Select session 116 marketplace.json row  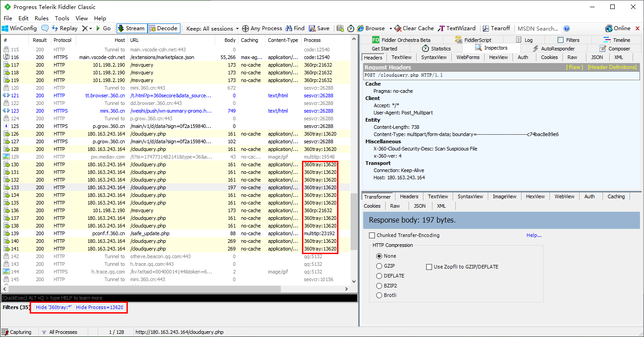click(175, 57)
